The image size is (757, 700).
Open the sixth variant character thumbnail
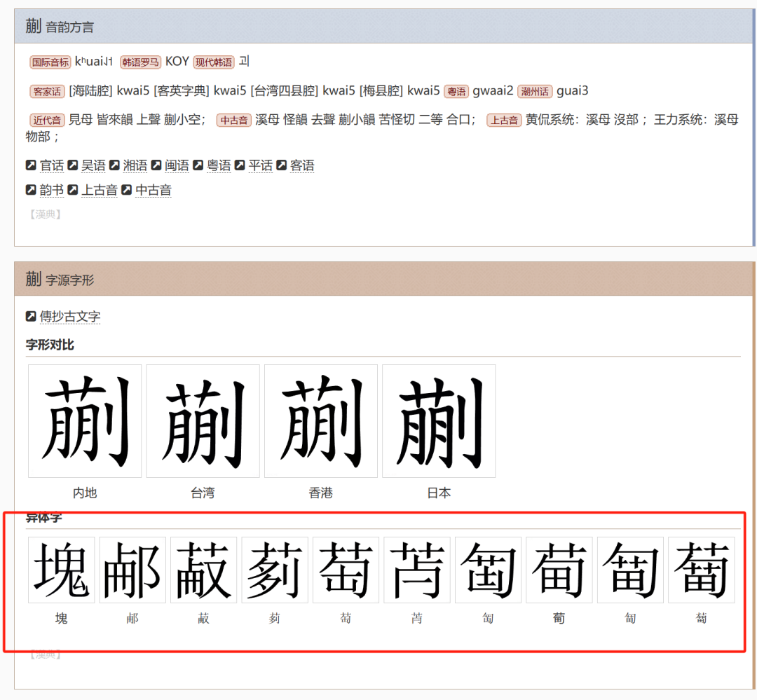417,570
